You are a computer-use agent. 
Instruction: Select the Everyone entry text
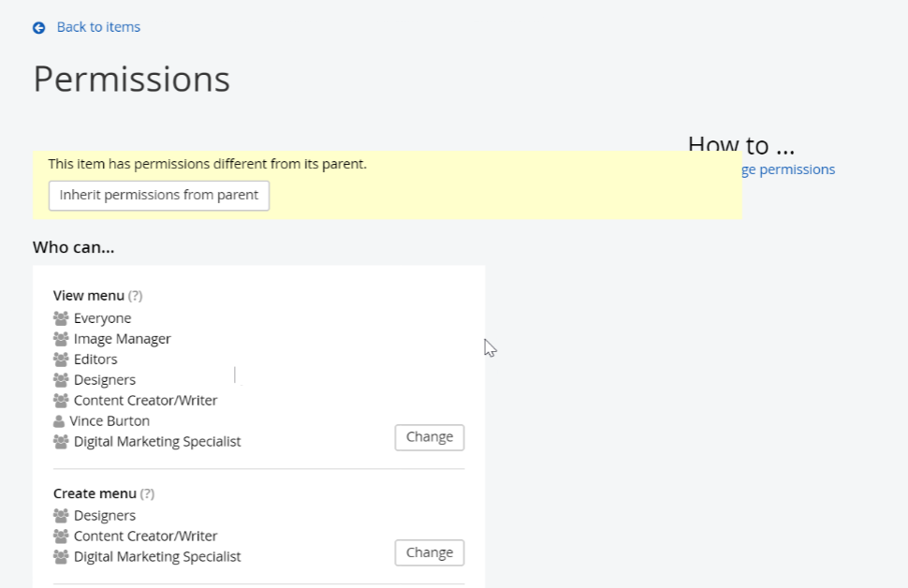tap(102, 318)
